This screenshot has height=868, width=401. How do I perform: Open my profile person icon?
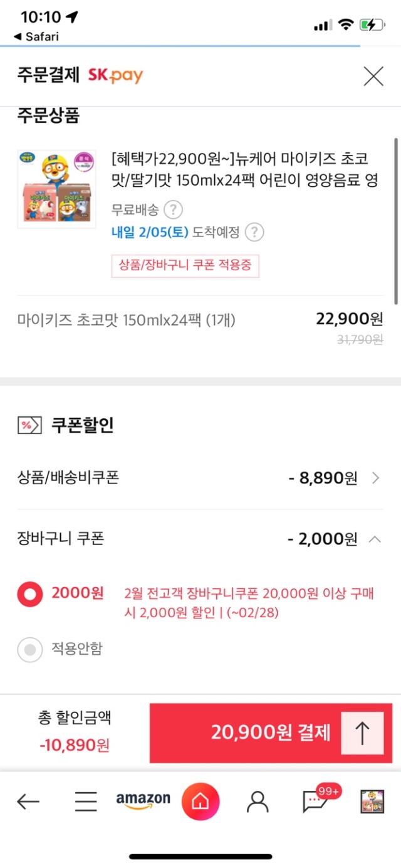257,801
